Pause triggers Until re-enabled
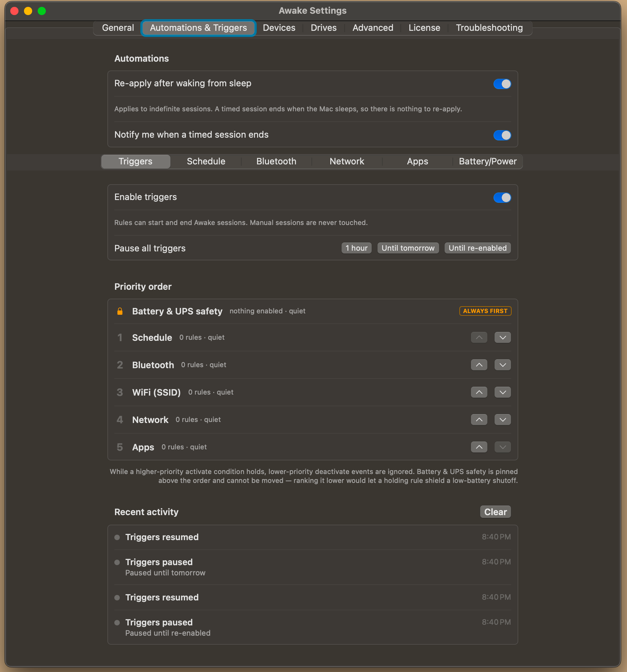 (478, 248)
